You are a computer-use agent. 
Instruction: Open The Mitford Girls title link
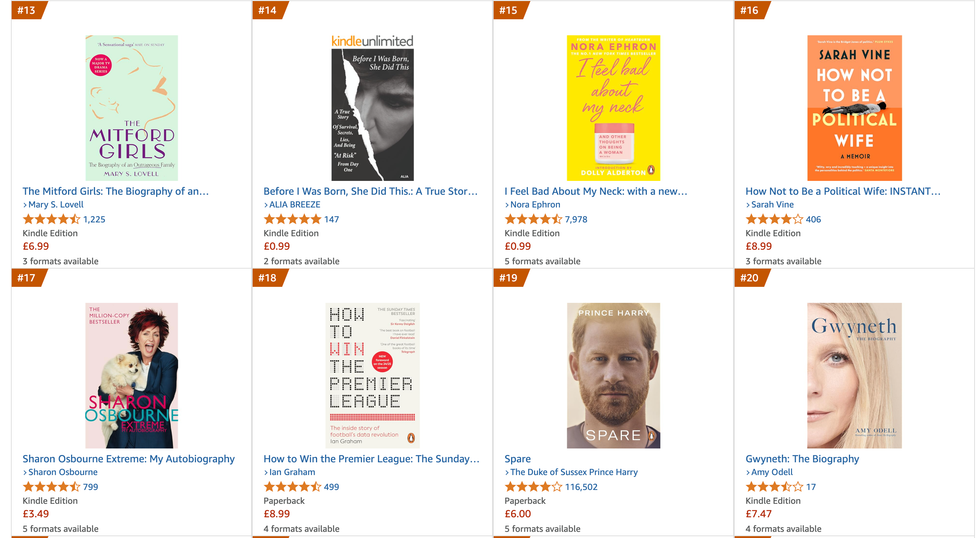point(116,191)
